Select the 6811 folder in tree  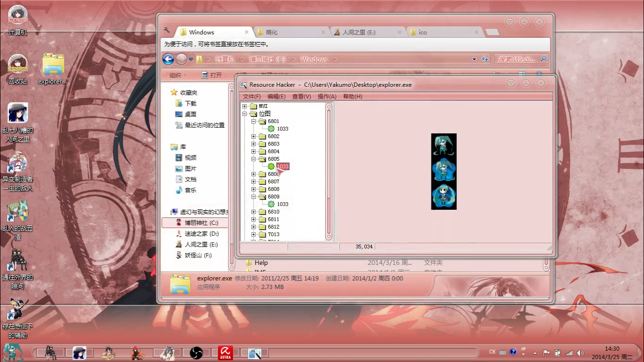pos(273,219)
